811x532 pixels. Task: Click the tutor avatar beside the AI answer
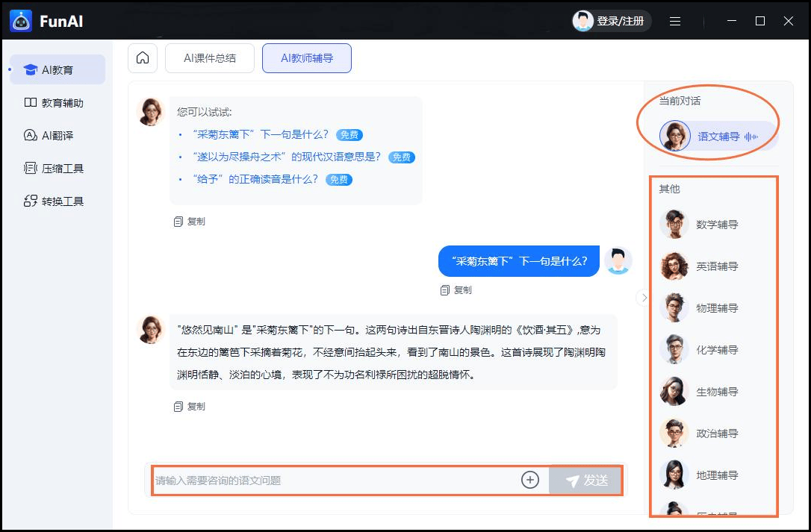151,329
